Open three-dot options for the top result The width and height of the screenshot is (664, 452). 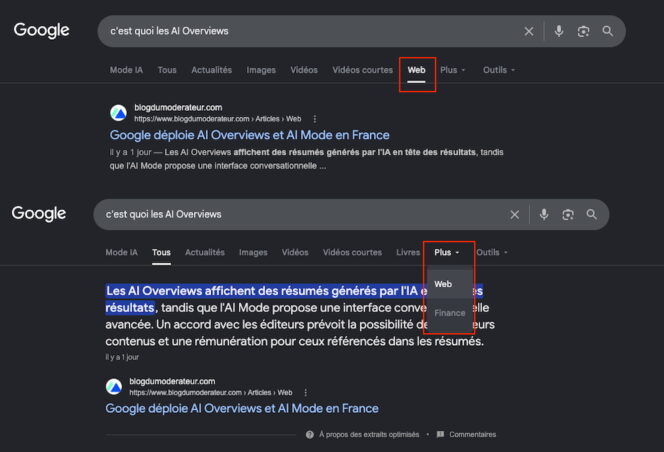coord(315,119)
